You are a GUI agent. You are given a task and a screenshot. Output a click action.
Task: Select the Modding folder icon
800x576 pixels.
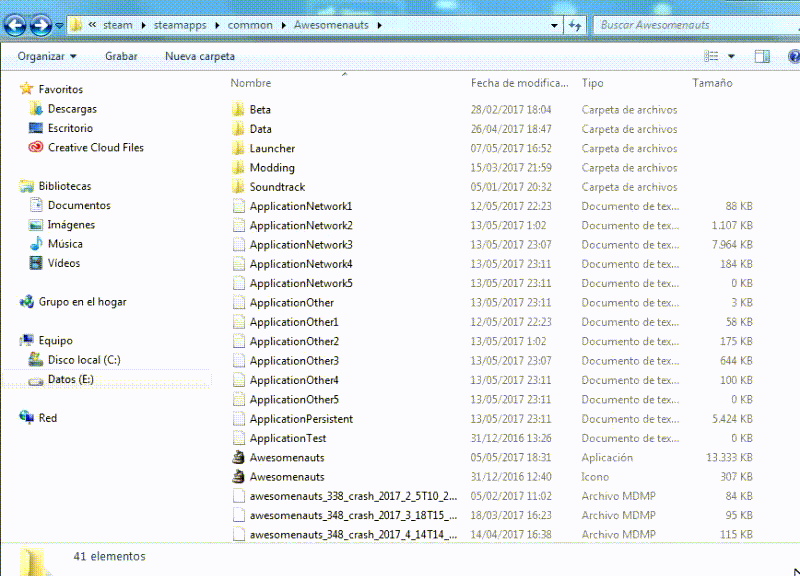coord(238,167)
